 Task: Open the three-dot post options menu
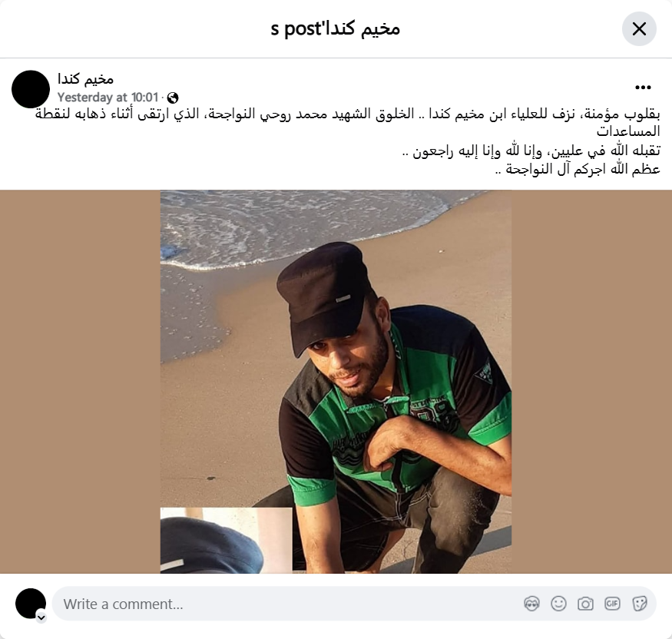point(643,88)
